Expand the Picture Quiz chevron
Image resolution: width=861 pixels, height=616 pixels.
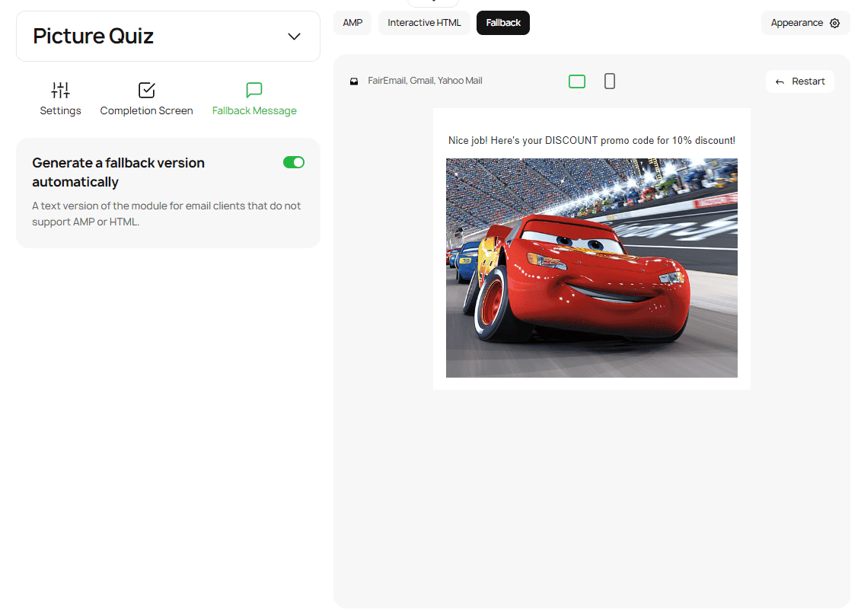point(294,37)
